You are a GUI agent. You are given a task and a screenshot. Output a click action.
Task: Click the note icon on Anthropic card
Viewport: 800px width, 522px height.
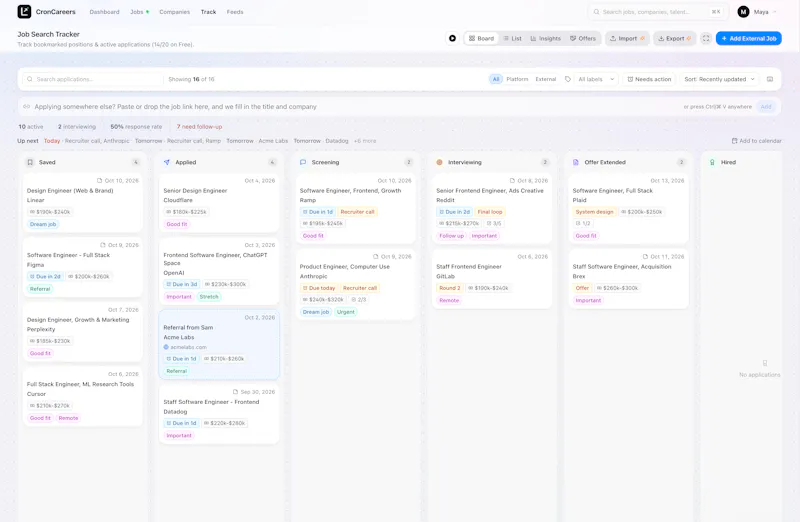tap(376, 257)
